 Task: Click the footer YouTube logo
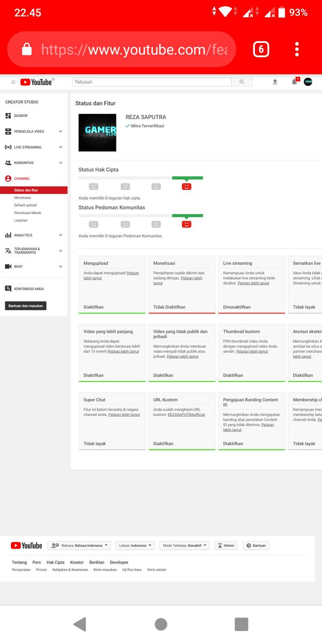[x=26, y=545]
